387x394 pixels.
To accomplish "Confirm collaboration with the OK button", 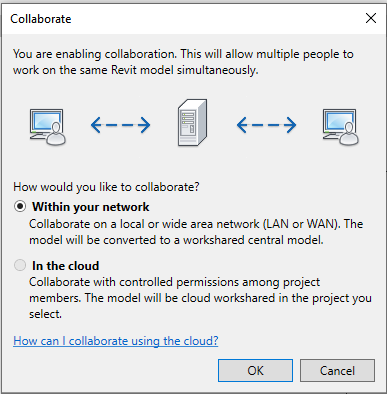I will pos(255,371).
